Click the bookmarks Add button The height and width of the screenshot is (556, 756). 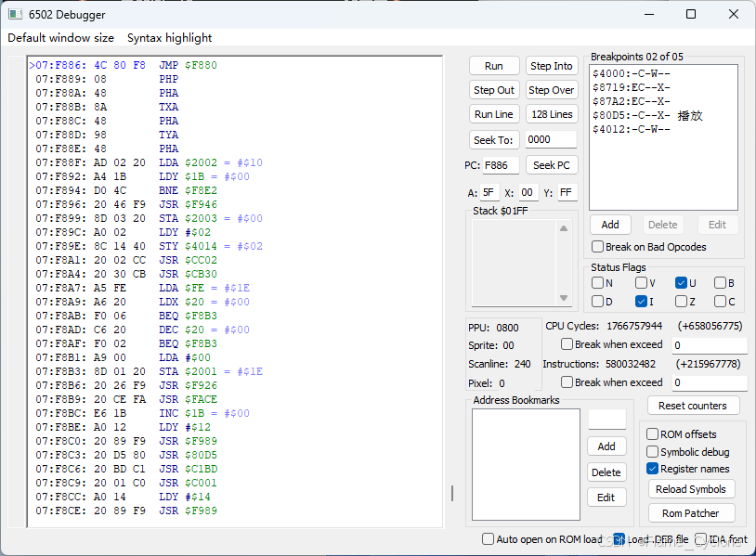pyautogui.click(x=606, y=446)
